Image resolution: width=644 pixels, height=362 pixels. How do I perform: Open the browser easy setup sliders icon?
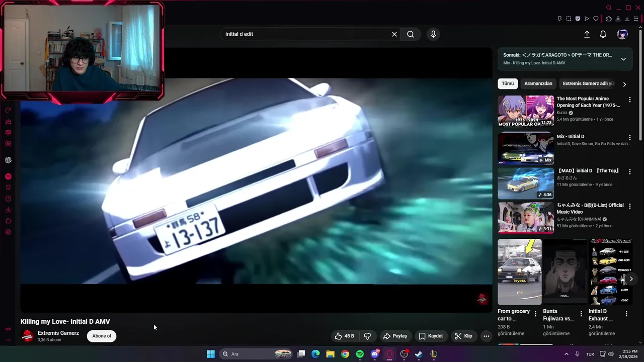pos(636,19)
